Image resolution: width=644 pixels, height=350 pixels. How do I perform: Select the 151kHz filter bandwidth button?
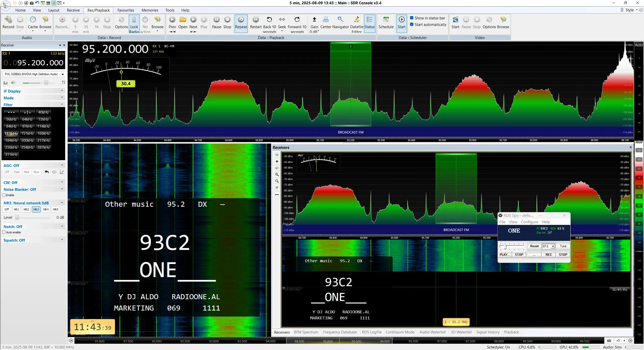pyautogui.click(x=27, y=134)
